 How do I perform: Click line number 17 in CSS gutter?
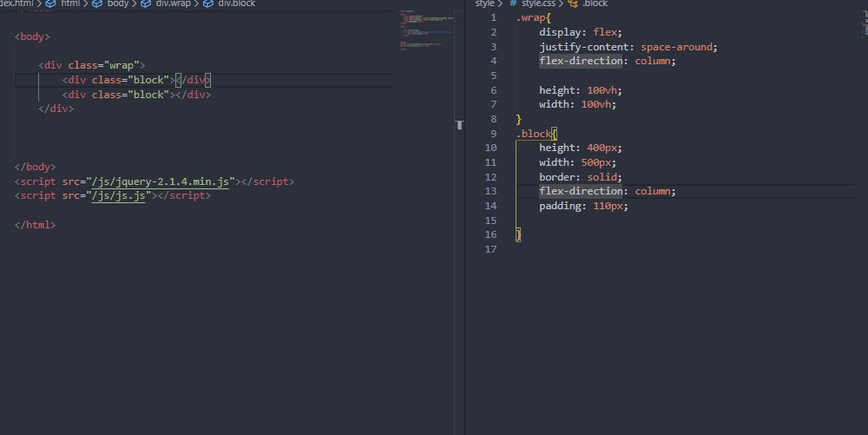pos(490,249)
